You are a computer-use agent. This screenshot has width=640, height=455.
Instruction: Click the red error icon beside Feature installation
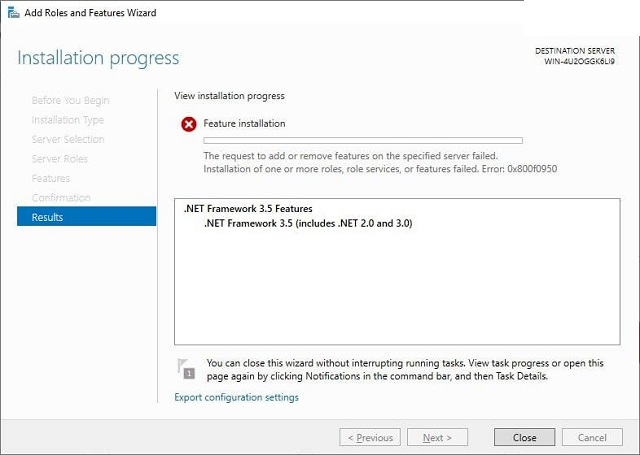tap(189, 124)
